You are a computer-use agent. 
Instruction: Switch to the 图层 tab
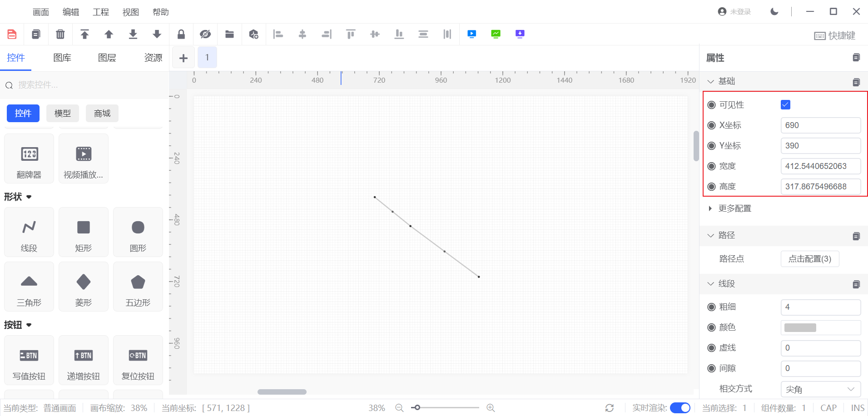(107, 58)
